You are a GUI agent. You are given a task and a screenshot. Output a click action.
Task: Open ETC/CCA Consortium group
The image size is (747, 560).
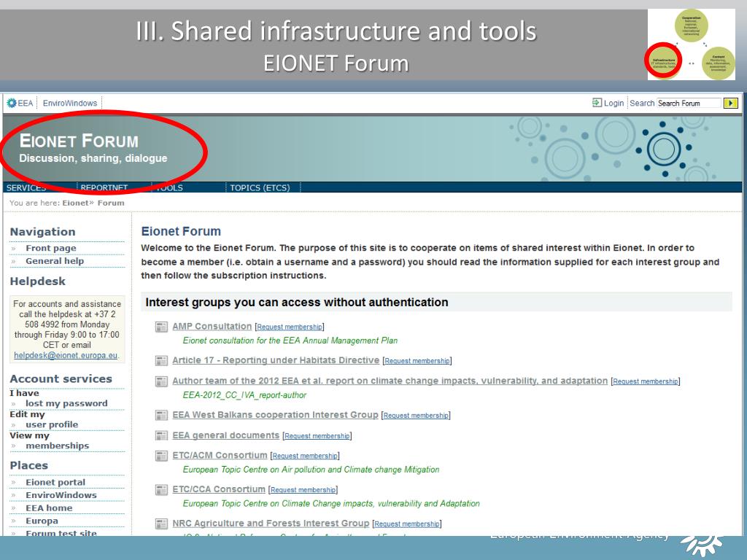[x=219, y=489]
